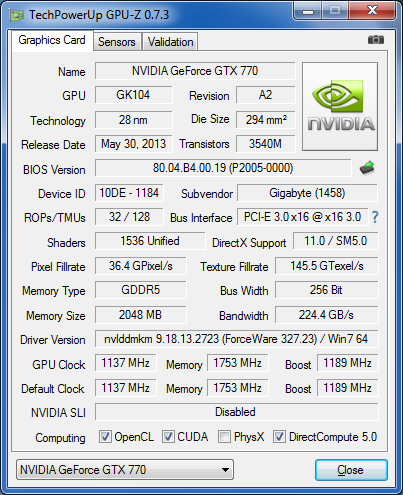Screen dimensions: 403x495
Task: Click the Default Clock row Boost 1189 MHz
Action: [348, 388]
